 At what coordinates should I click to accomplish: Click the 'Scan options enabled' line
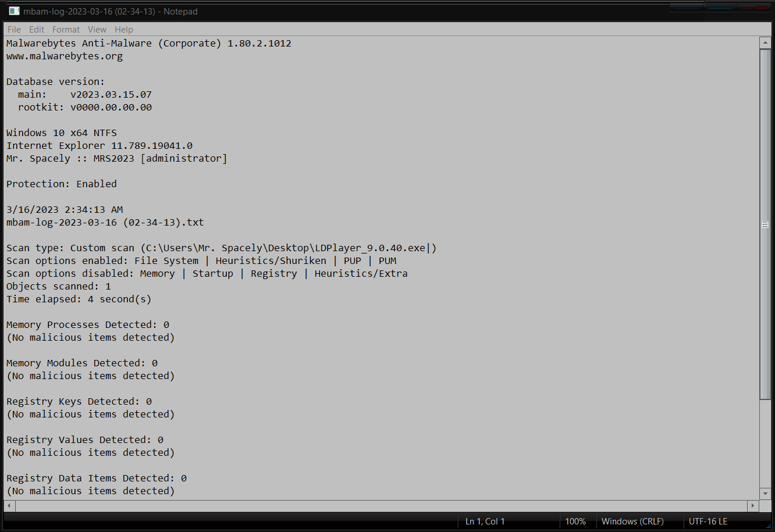201,261
